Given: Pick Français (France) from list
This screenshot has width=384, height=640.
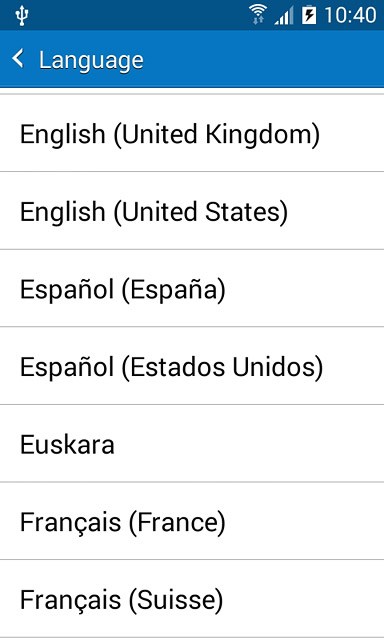Looking at the screenshot, I should click(192, 521).
